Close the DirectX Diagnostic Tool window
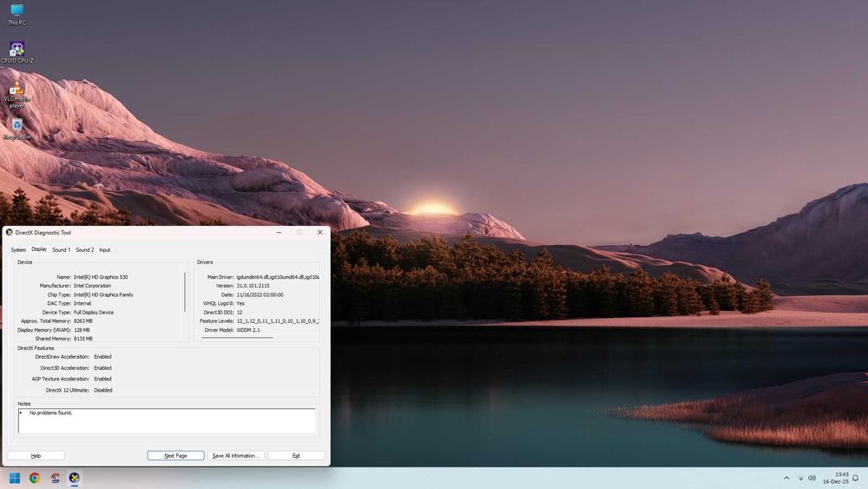 (320, 233)
